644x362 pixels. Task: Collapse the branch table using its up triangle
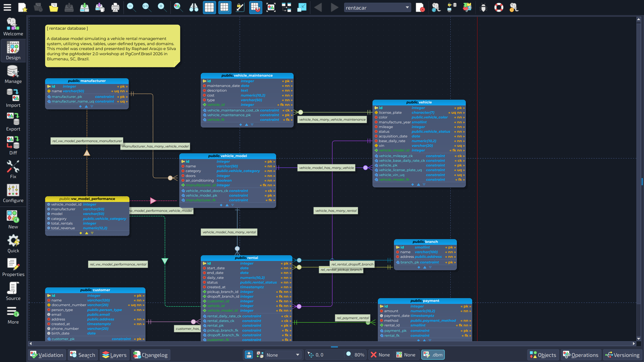tap(425, 267)
